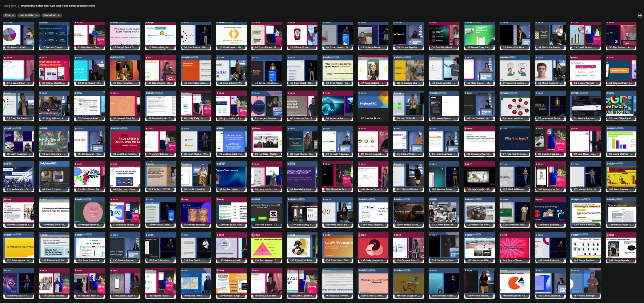Open the Type filter dropdown

tap(9, 15)
